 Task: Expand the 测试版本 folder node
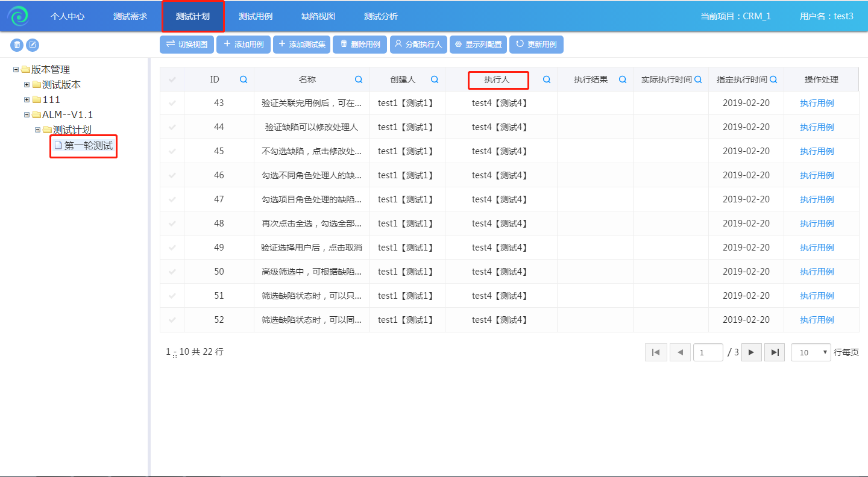[27, 84]
